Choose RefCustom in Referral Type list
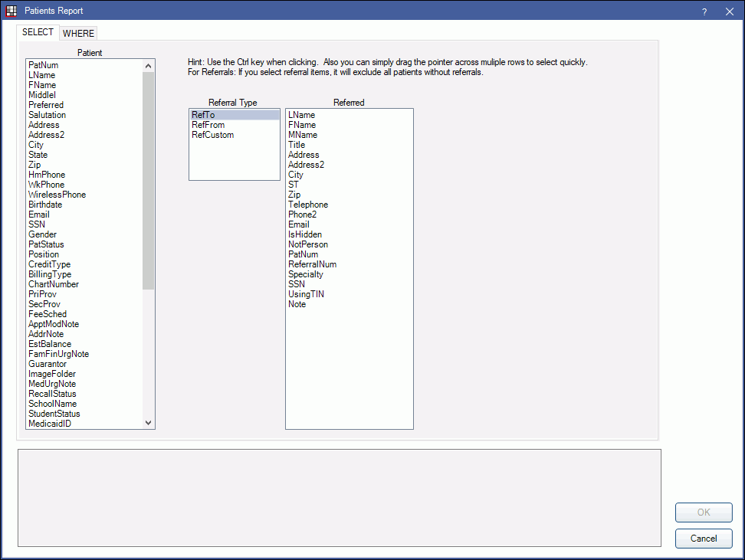 (235, 135)
